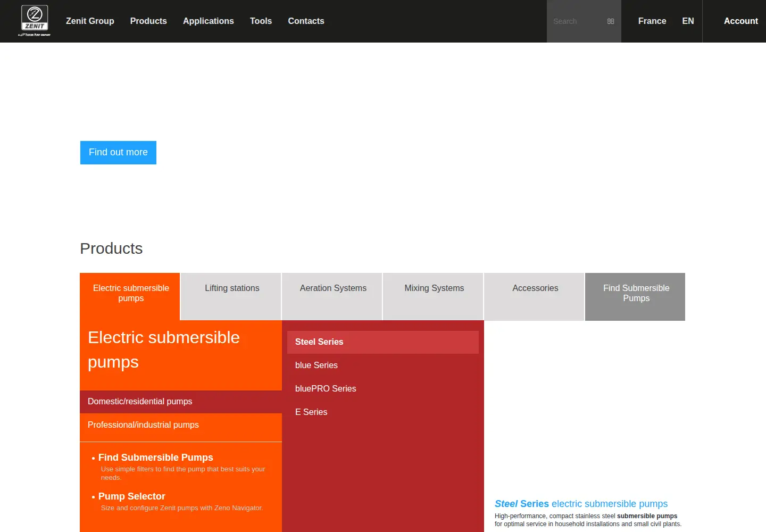The image size is (766, 532).
Task: Open the Pump Selector link
Action: pos(131,496)
